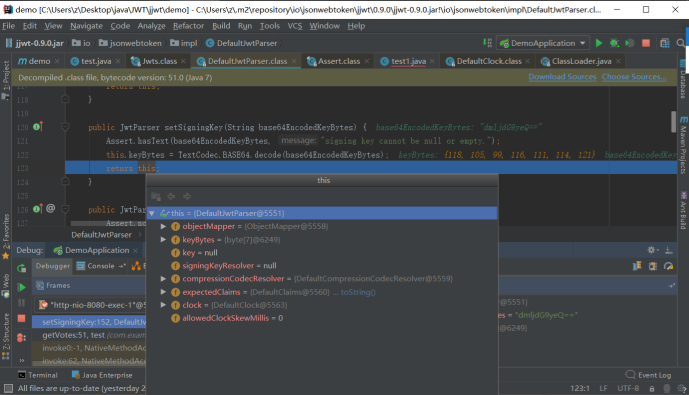Viewport: 689px width, 395px height.
Task: Pause program in debug sidebar
Action: coord(21,303)
